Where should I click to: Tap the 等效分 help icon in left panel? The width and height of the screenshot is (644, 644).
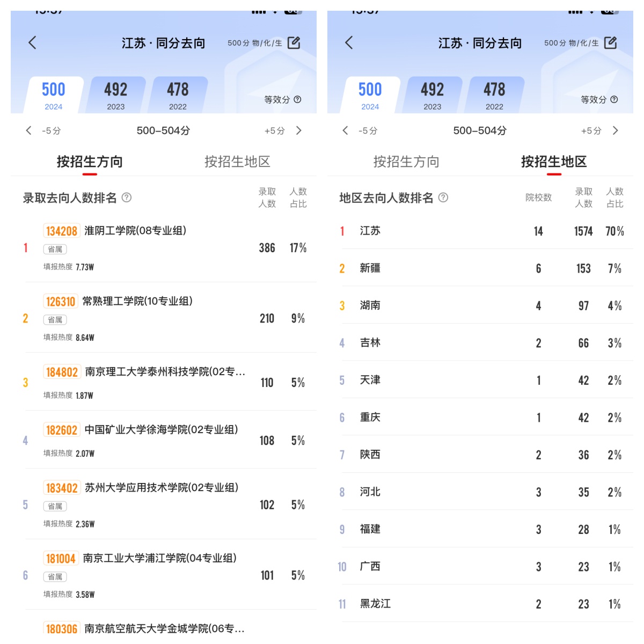298,99
